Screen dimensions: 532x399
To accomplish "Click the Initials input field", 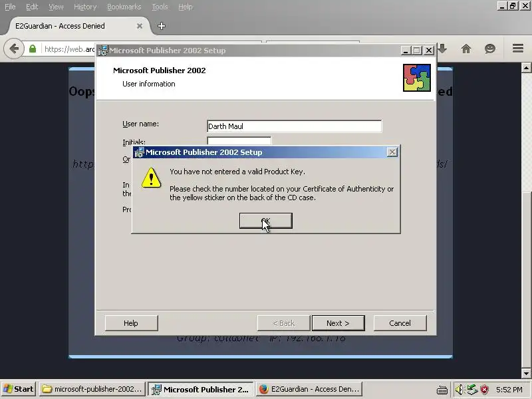I will tap(239, 141).
